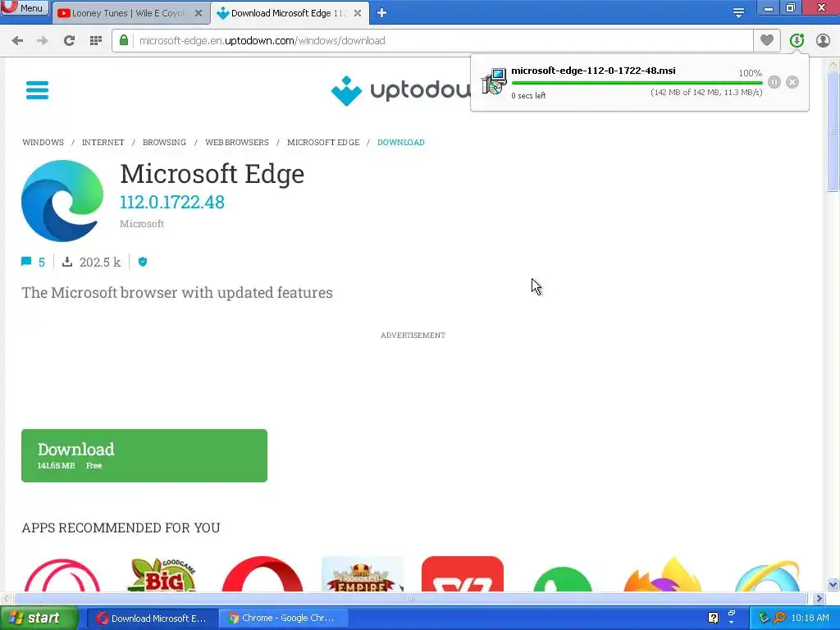Image resolution: width=840 pixels, height=630 pixels.
Task: Close the Download Microsoft Edge tab
Action: pyautogui.click(x=358, y=13)
